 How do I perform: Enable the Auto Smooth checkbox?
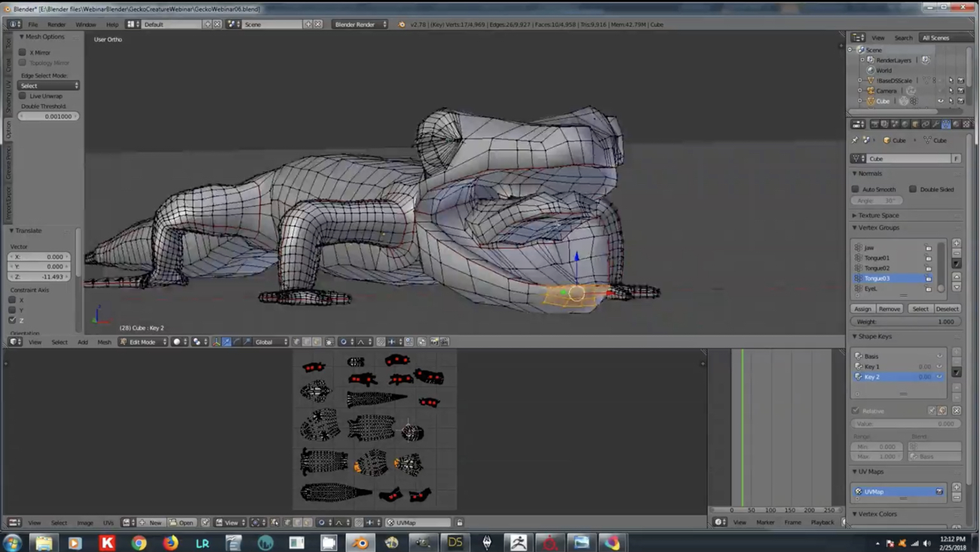click(x=856, y=189)
